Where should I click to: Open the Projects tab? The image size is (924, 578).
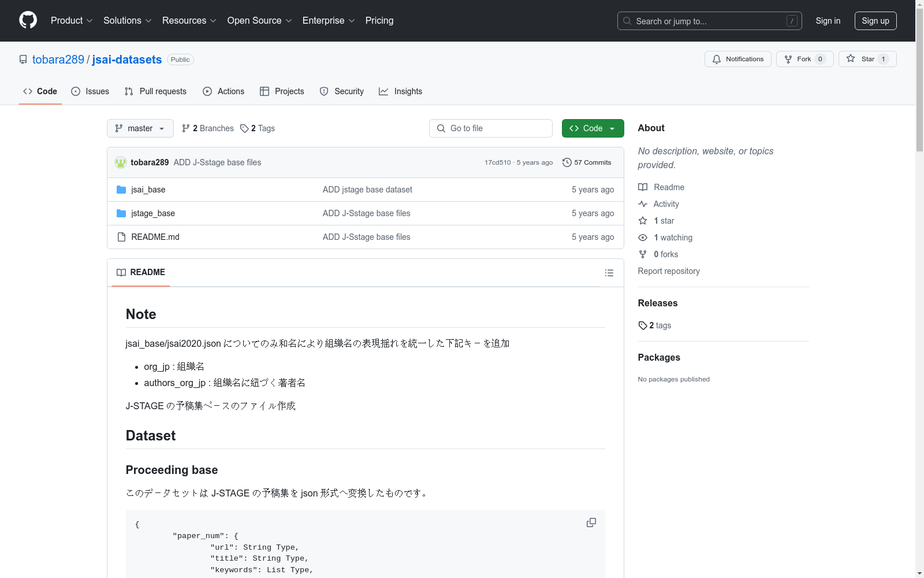pyautogui.click(x=282, y=91)
